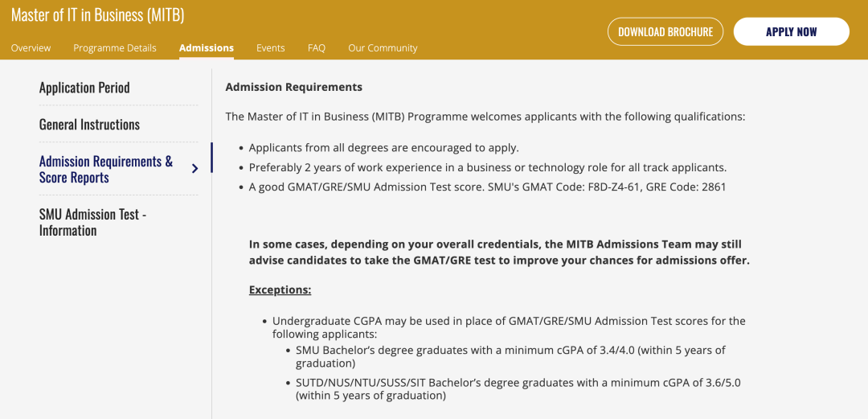Screen dimensions: 868x419
Task: Open the Overview tab
Action: click(x=31, y=48)
